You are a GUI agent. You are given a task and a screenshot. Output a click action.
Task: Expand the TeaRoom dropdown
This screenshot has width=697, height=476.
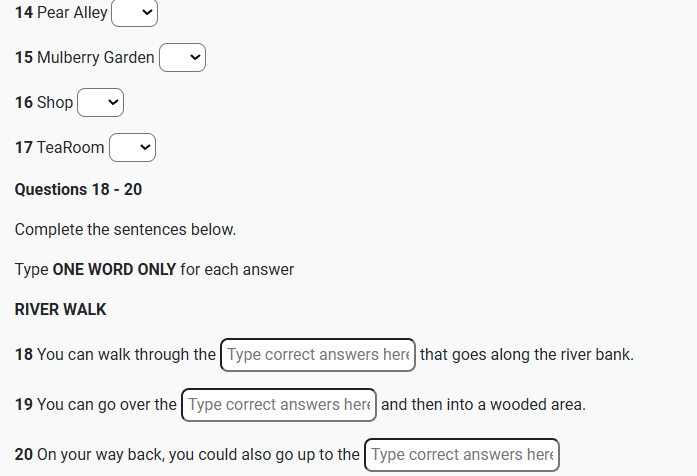pos(132,147)
